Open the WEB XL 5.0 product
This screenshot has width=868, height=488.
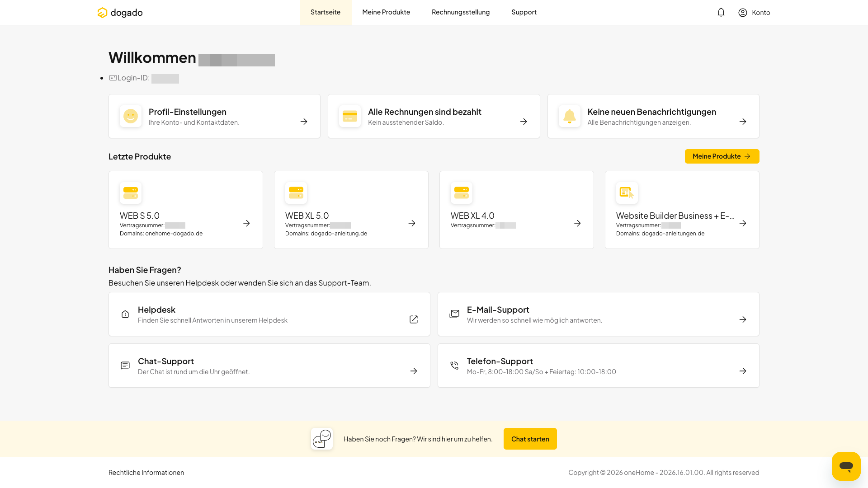click(x=351, y=210)
